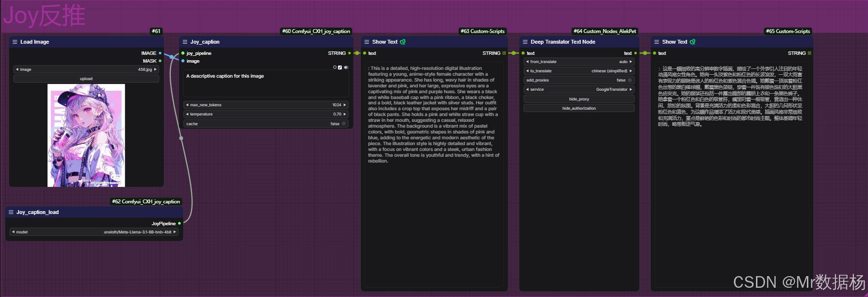Screen dimensions: 868x297
Task: Click the Deep Translator Text Node title
Action: coord(563,42)
